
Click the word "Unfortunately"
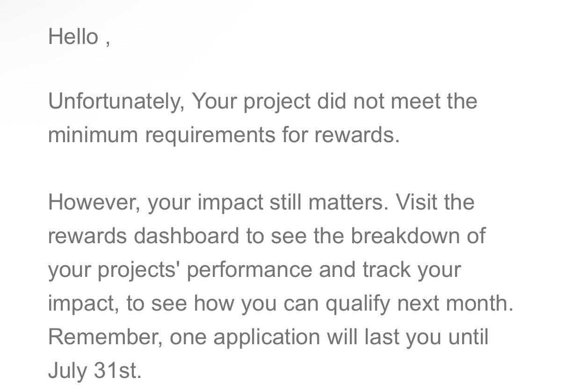click(115, 101)
